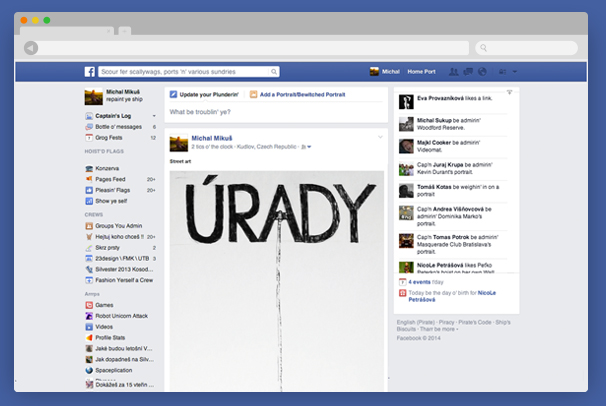Open Games in the apps sidebar
The width and height of the screenshot is (606, 406).
coord(104,304)
